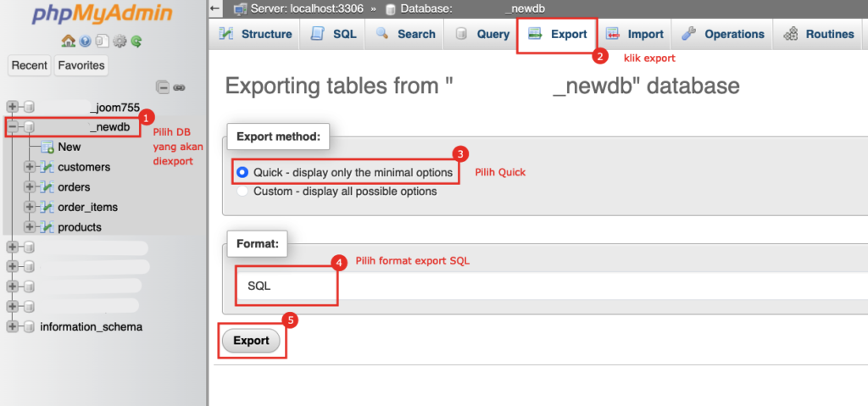Click the table icon beside orders
868x406 pixels.
click(x=47, y=187)
